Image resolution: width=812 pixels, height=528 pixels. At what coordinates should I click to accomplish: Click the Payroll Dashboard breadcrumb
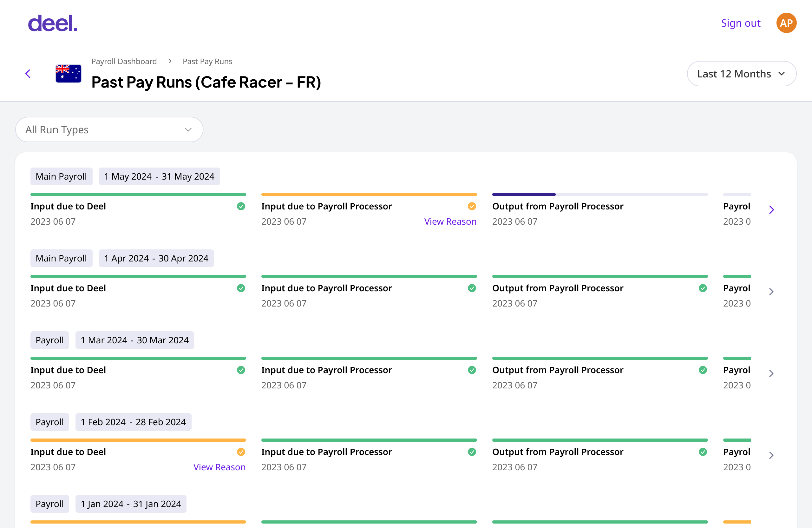(124, 62)
